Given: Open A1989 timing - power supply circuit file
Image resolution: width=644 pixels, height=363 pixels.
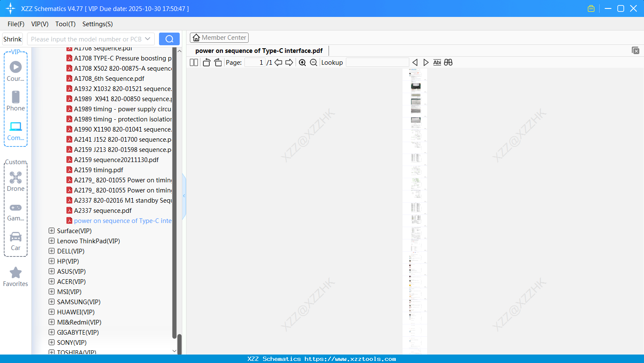Looking at the screenshot, I should tap(119, 109).
